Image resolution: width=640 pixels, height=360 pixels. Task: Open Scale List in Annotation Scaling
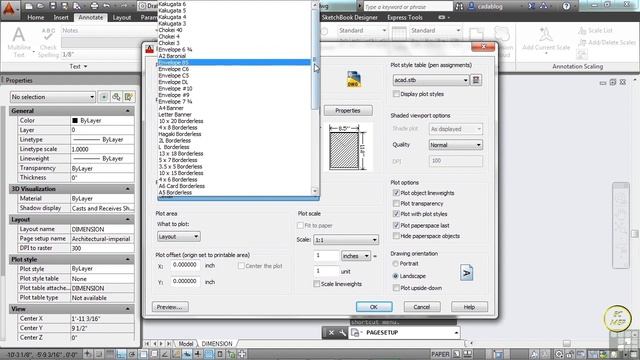pyautogui.click(x=596, y=30)
